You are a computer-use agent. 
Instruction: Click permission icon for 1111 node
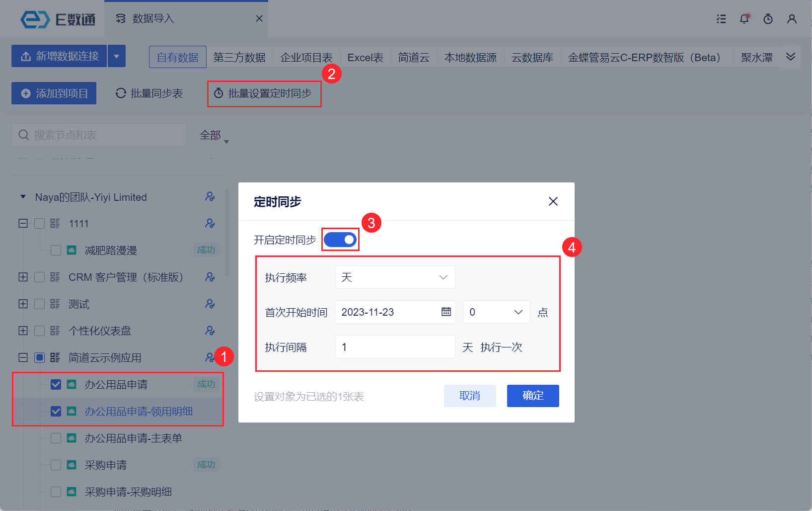(x=210, y=224)
